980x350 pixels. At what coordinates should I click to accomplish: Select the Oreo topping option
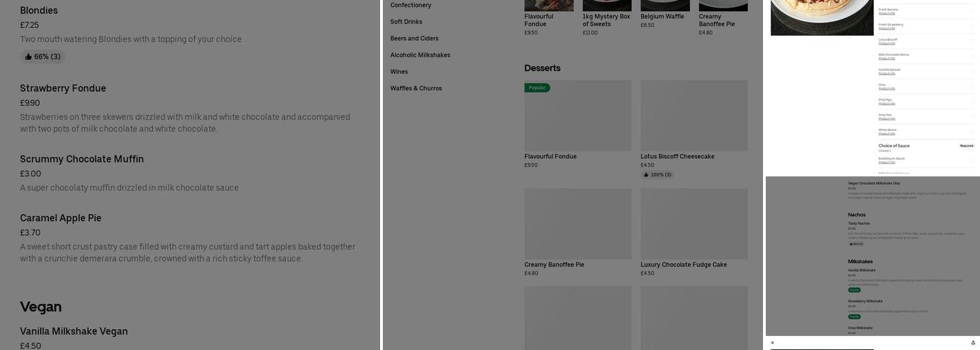click(x=972, y=87)
